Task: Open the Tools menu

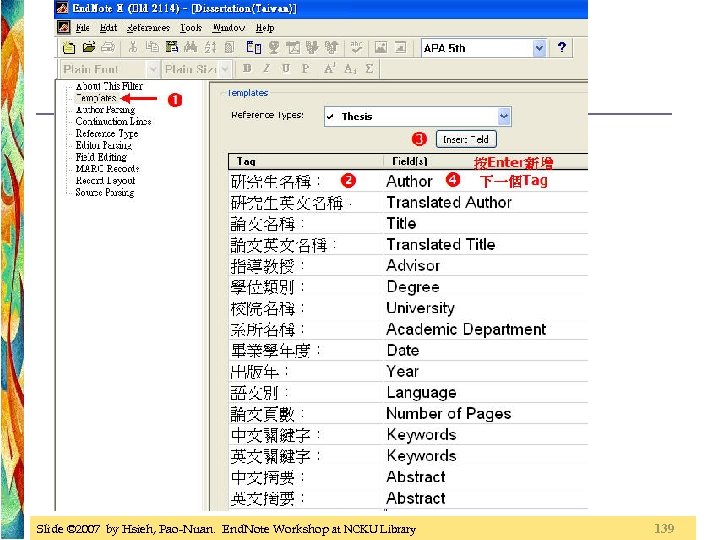Action: (x=191, y=28)
